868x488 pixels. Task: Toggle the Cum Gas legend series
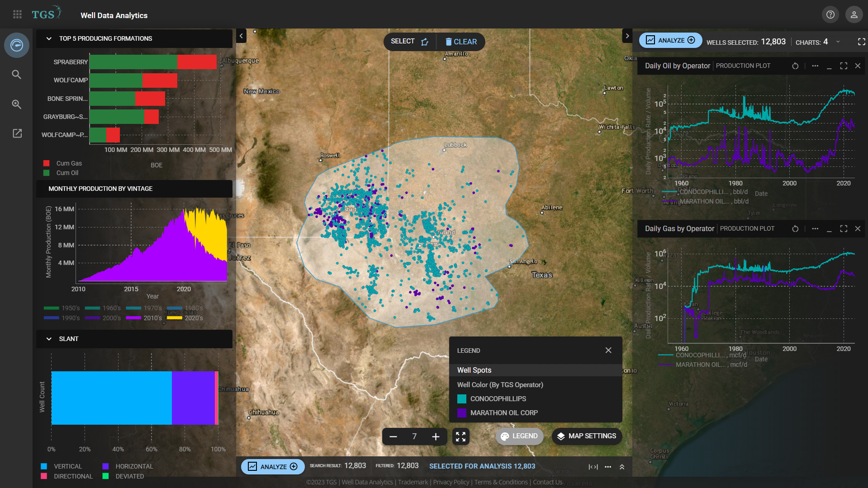pyautogui.click(x=63, y=163)
